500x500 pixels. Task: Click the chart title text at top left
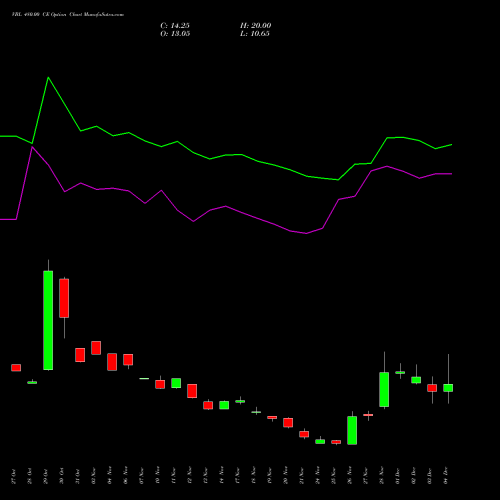point(68,15)
